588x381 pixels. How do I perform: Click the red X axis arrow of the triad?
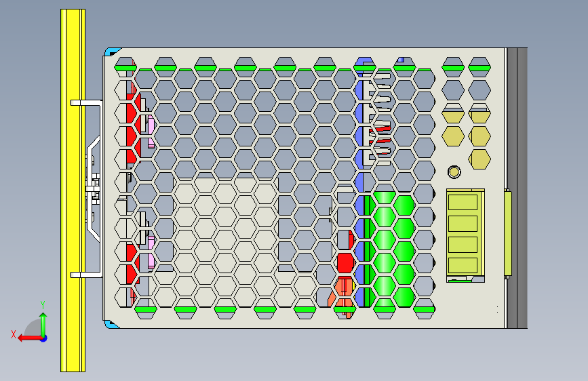(30, 338)
